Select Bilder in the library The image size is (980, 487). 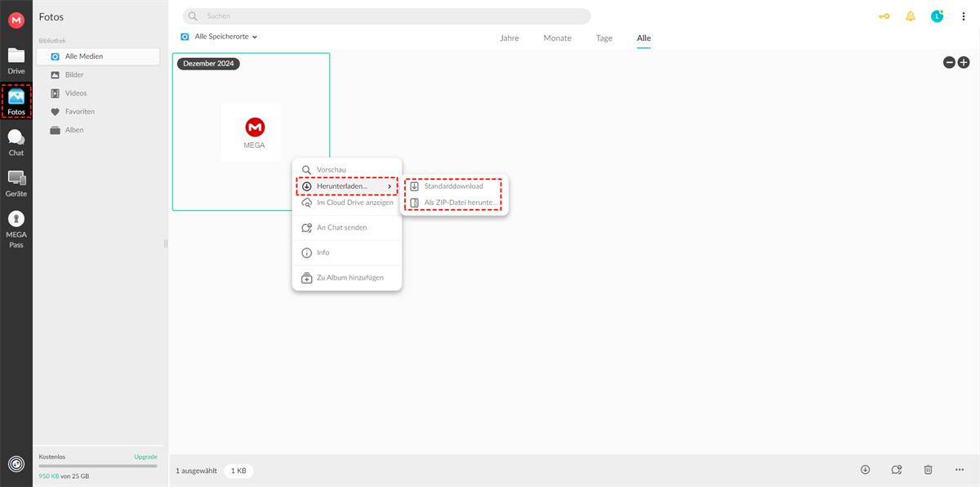point(98,74)
